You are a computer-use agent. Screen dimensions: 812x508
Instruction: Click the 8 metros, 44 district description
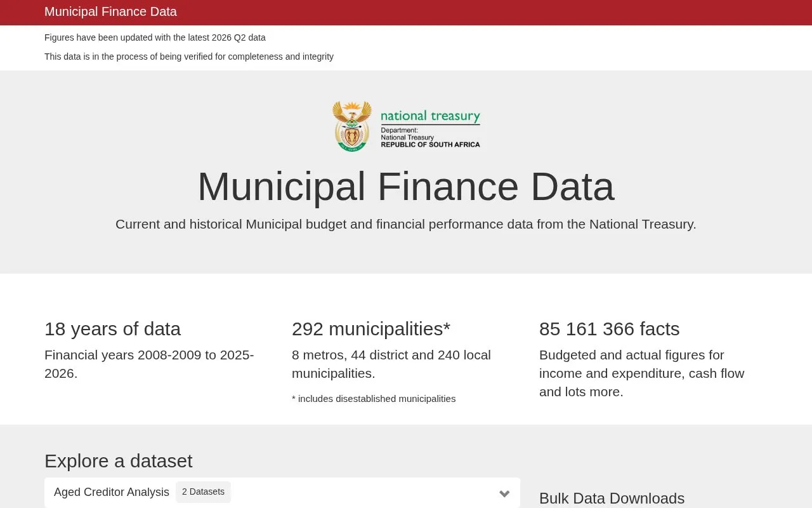(391, 364)
